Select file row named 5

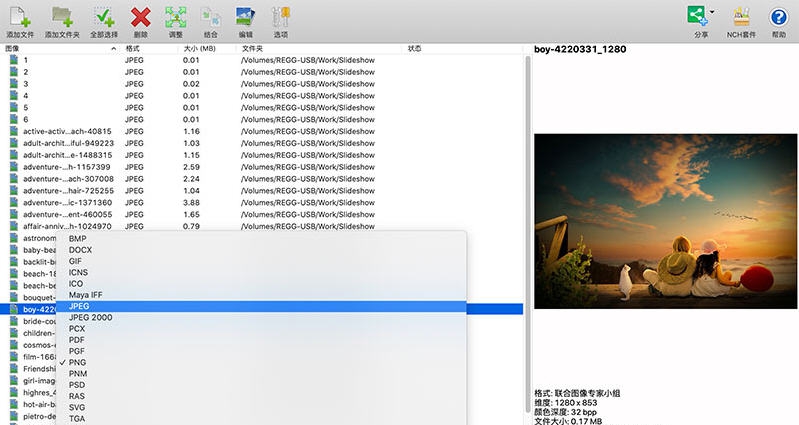tap(261, 108)
